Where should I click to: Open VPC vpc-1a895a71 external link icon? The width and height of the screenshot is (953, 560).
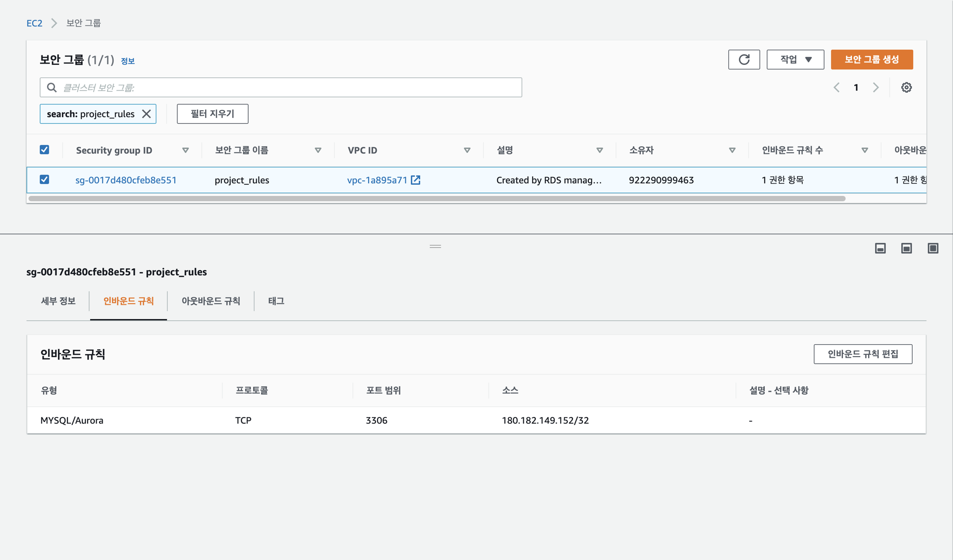coord(416,180)
